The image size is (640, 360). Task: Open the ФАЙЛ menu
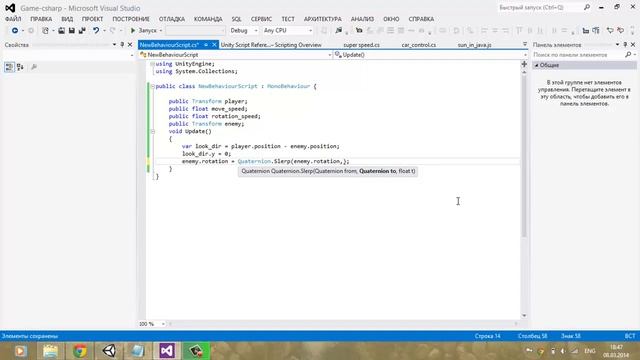(13, 19)
